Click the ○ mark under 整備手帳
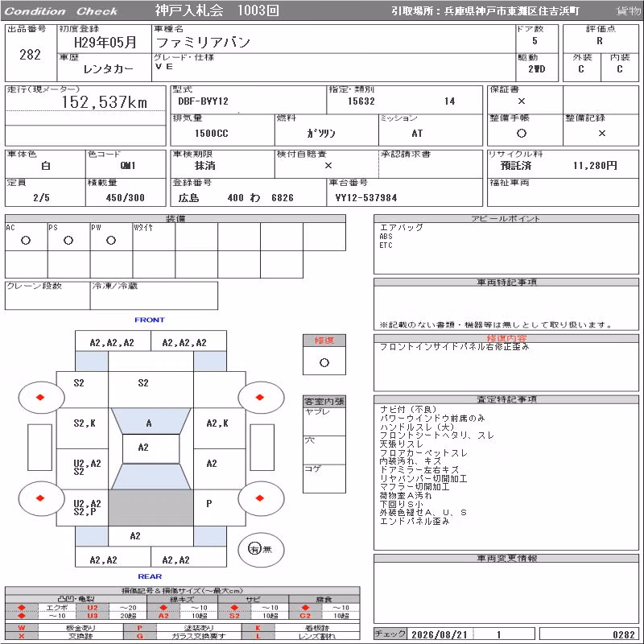 [521, 133]
